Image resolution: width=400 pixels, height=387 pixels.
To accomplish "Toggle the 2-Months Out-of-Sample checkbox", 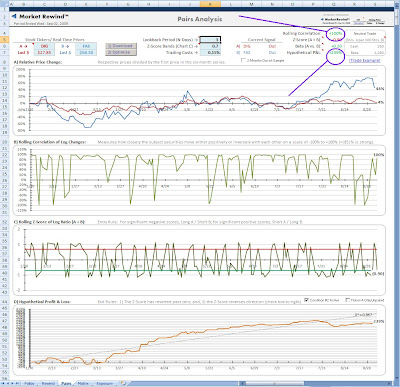I will pos(243,61).
